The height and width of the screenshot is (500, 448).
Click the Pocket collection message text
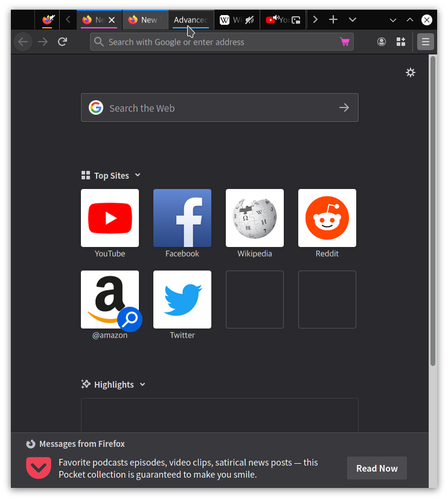click(188, 469)
